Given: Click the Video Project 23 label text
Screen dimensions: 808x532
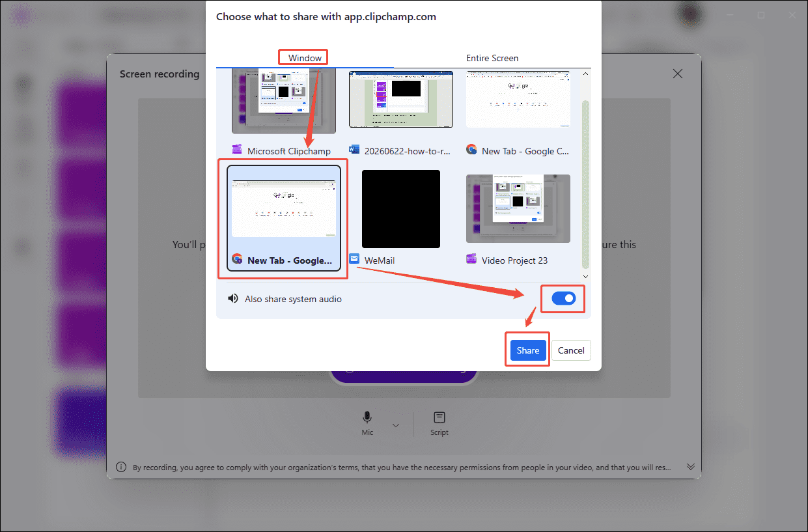Looking at the screenshot, I should [514, 260].
